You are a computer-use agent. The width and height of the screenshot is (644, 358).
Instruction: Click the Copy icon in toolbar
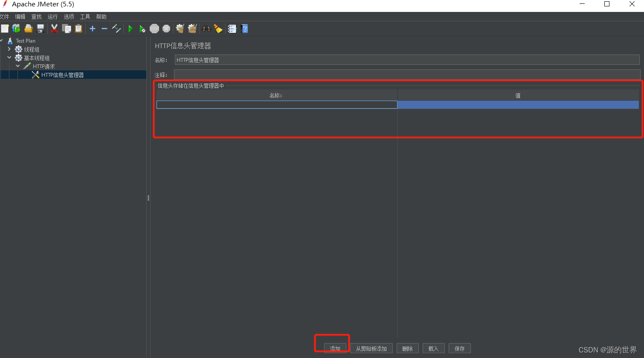point(67,29)
